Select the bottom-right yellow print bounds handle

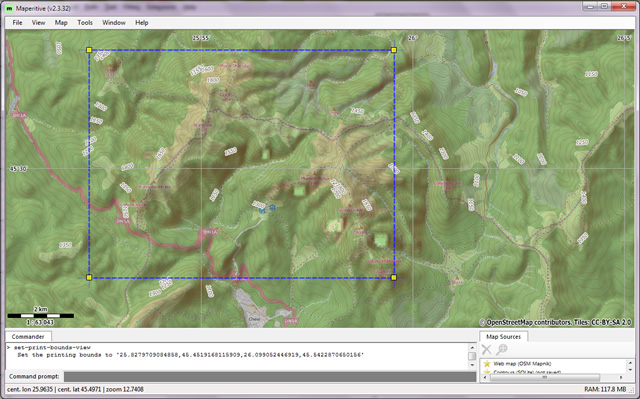[394, 277]
